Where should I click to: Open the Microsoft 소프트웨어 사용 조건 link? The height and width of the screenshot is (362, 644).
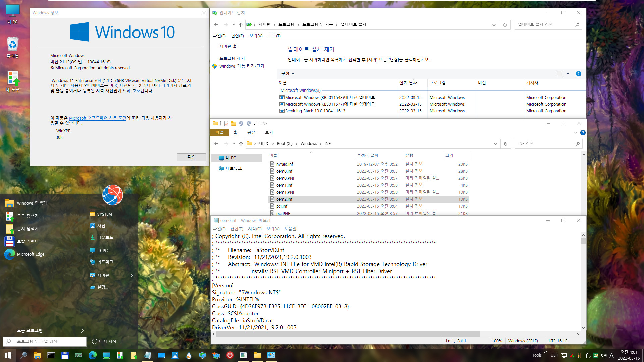coord(98,118)
